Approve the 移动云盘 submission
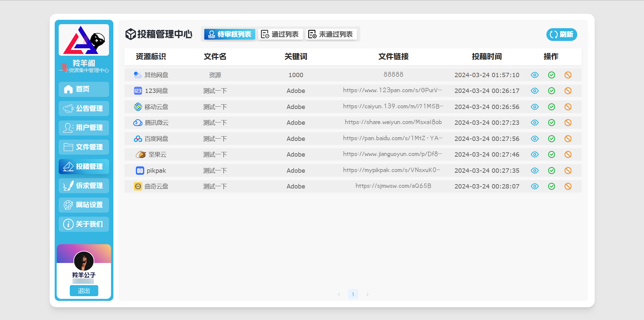The height and width of the screenshot is (320, 644). (551, 107)
